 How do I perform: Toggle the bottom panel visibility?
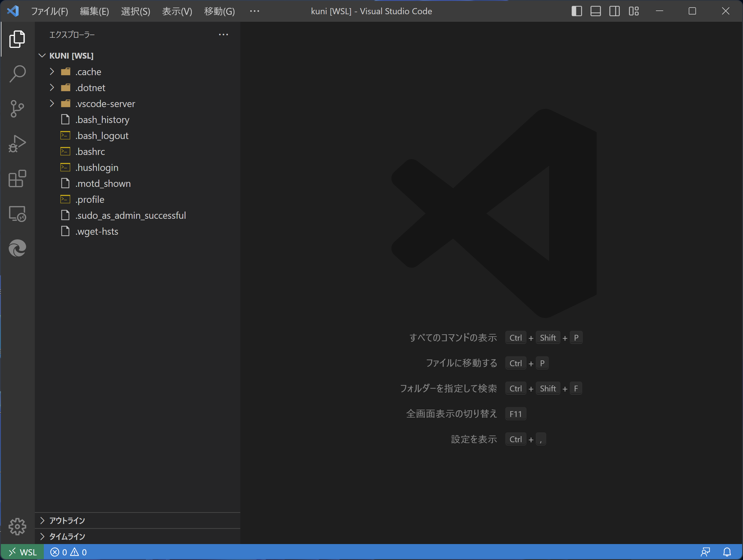(596, 11)
